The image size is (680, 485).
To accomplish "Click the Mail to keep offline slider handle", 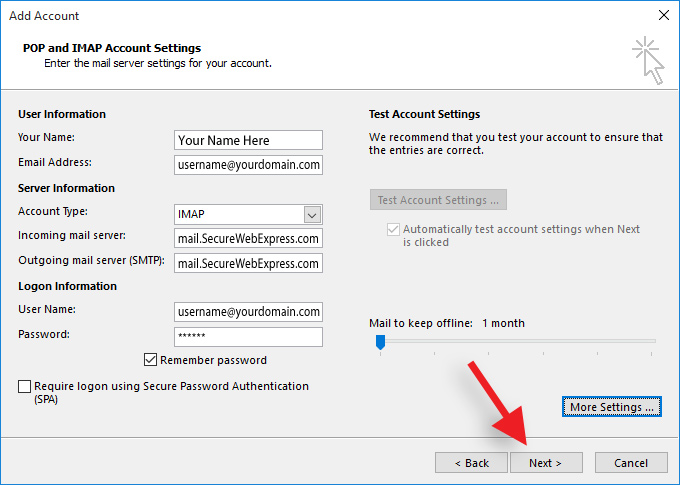I will point(380,342).
